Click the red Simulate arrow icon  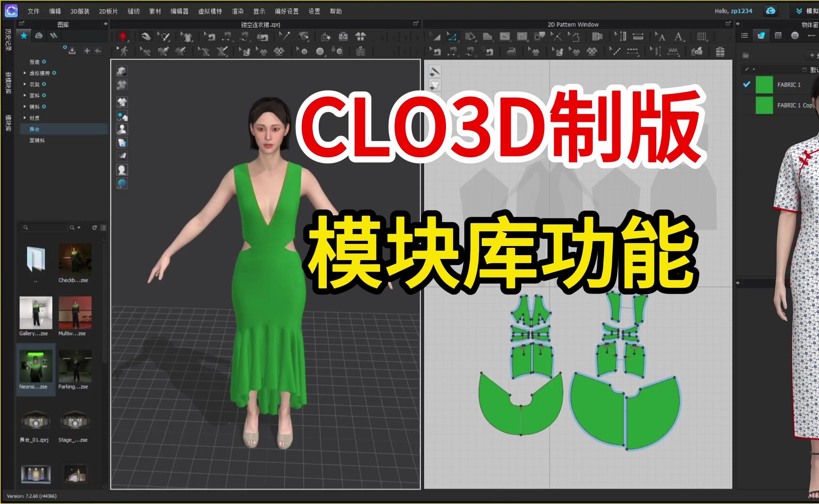click(x=123, y=37)
